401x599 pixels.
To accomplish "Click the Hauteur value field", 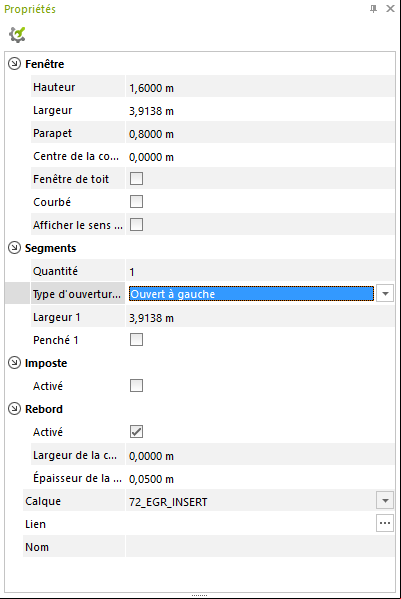I will tap(260, 86).
